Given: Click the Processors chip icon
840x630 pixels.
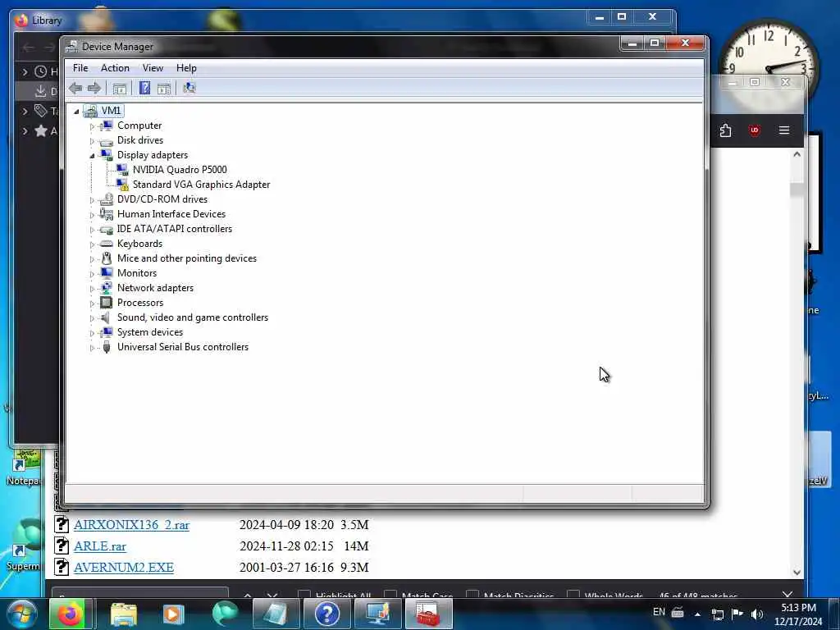Looking at the screenshot, I should (x=107, y=303).
